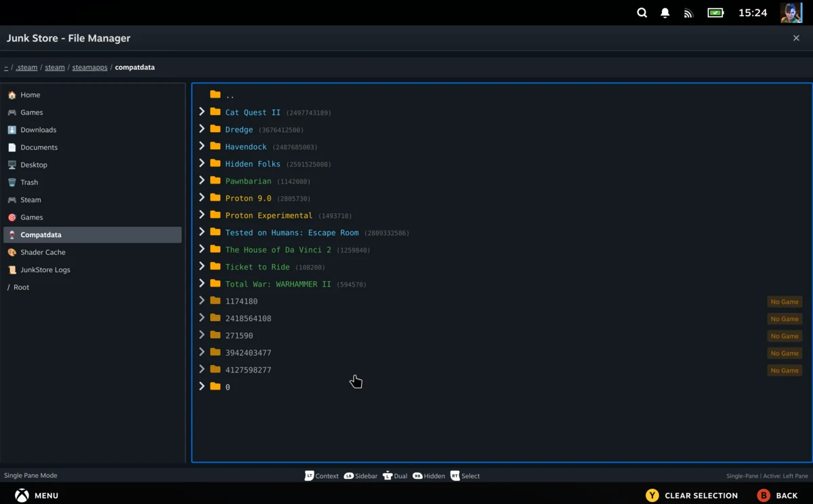
Task: Expand the 1174180 folder
Action: tap(202, 301)
